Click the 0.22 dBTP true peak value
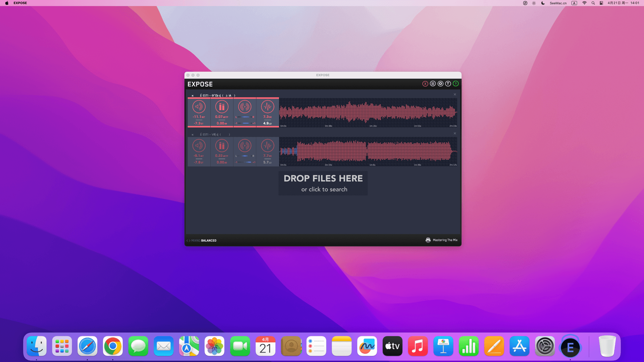The height and width of the screenshot is (362, 644). 222,156
